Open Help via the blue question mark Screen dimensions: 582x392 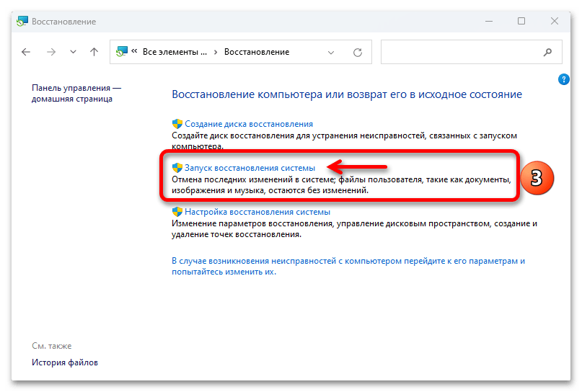563,79
